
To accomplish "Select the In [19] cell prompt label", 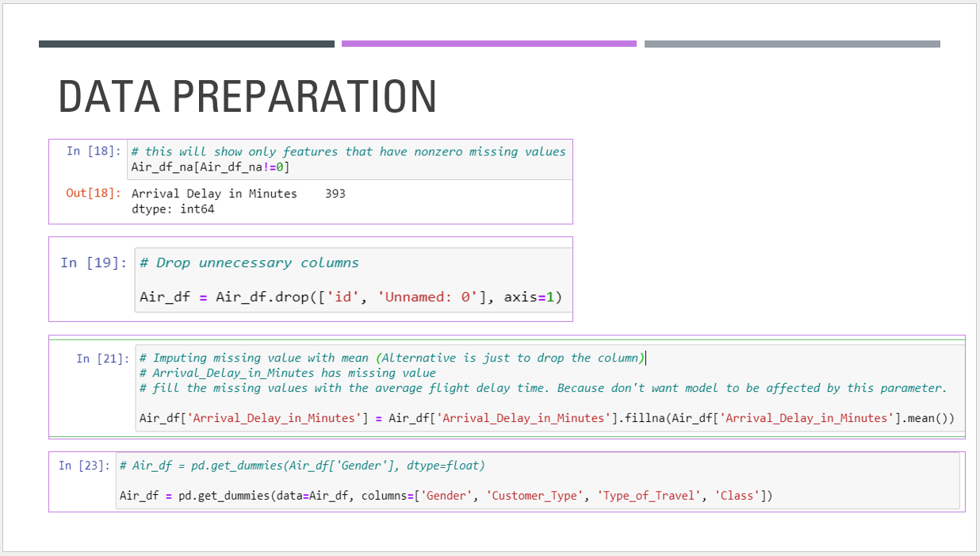I will [x=93, y=263].
